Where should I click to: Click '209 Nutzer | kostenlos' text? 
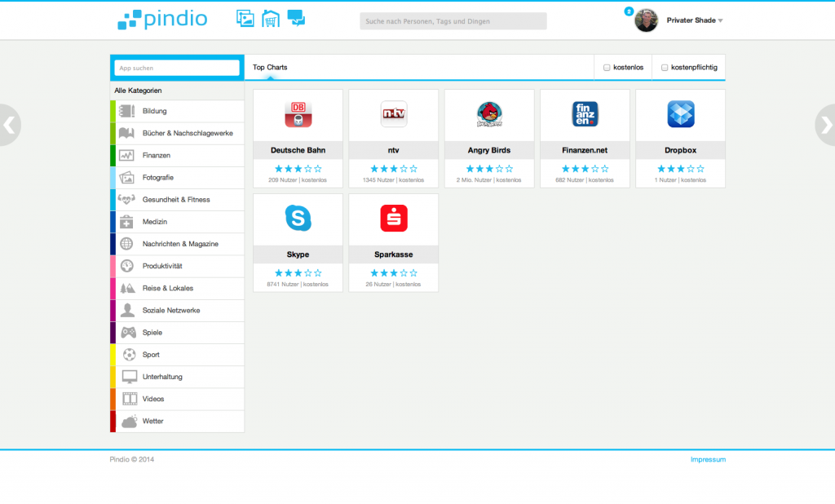pos(298,180)
